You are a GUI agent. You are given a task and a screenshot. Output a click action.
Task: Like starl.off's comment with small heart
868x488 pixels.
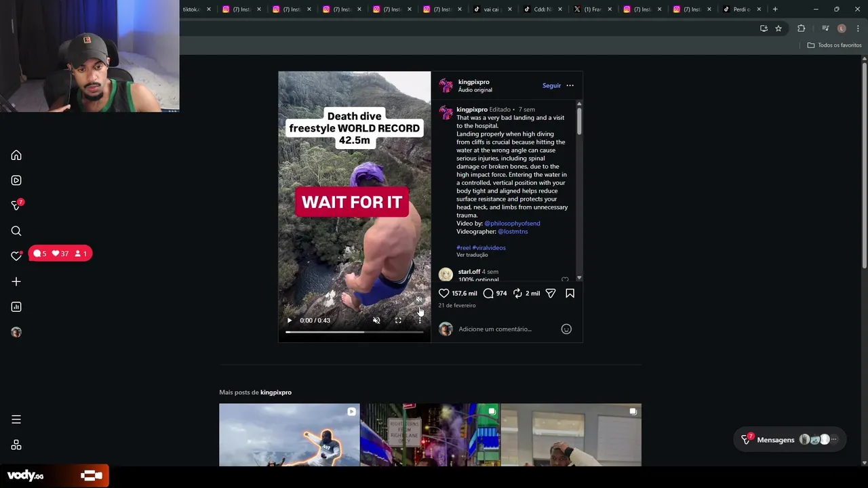(x=565, y=279)
